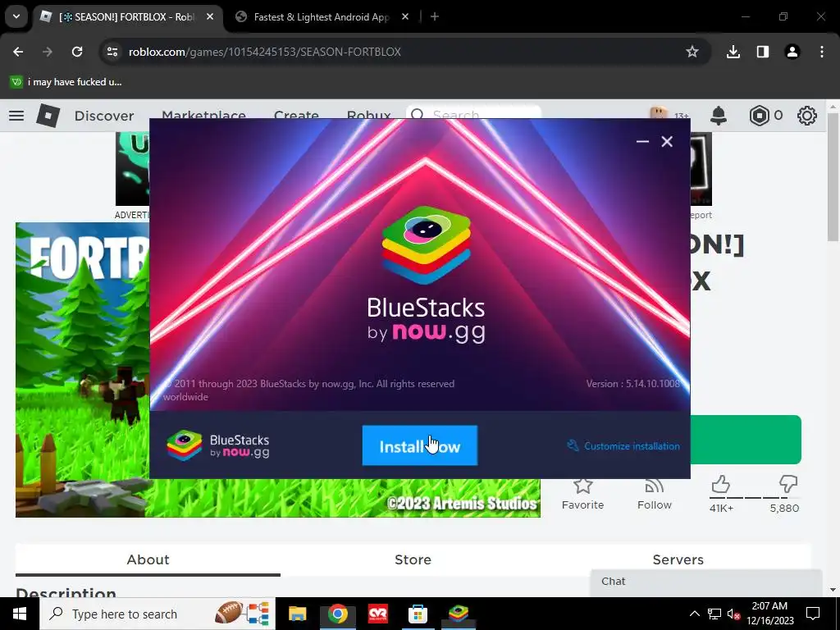Show hidden system tray icons
Image resolution: width=840 pixels, height=630 pixels.
(x=694, y=614)
